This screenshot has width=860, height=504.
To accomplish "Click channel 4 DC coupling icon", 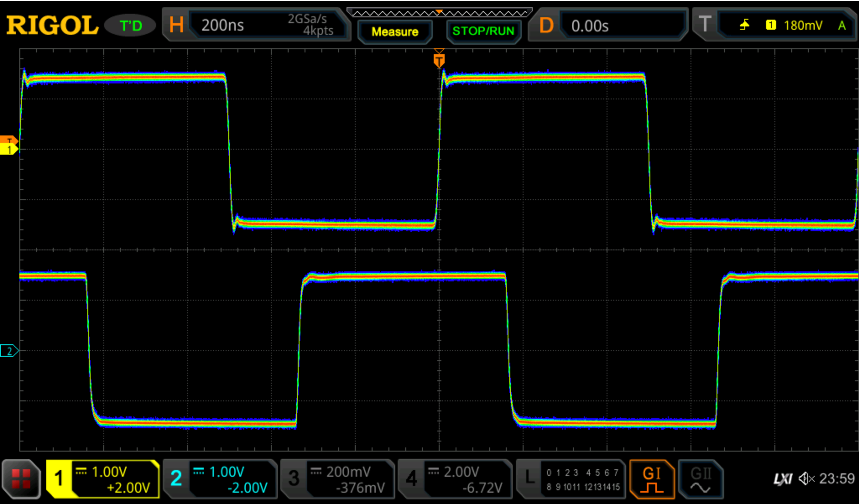I will coord(433,471).
